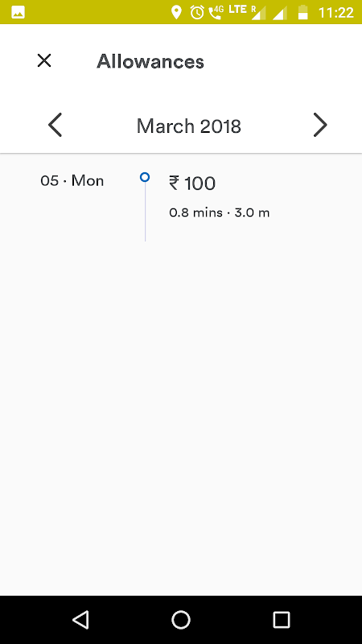Tap the Android home circle button
This screenshot has width=362, height=644.
tap(181, 619)
